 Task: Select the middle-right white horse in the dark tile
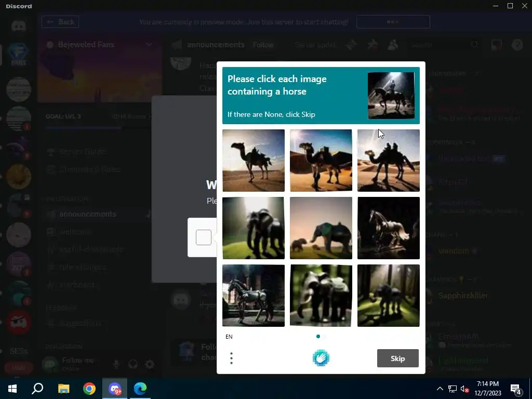[389, 228]
